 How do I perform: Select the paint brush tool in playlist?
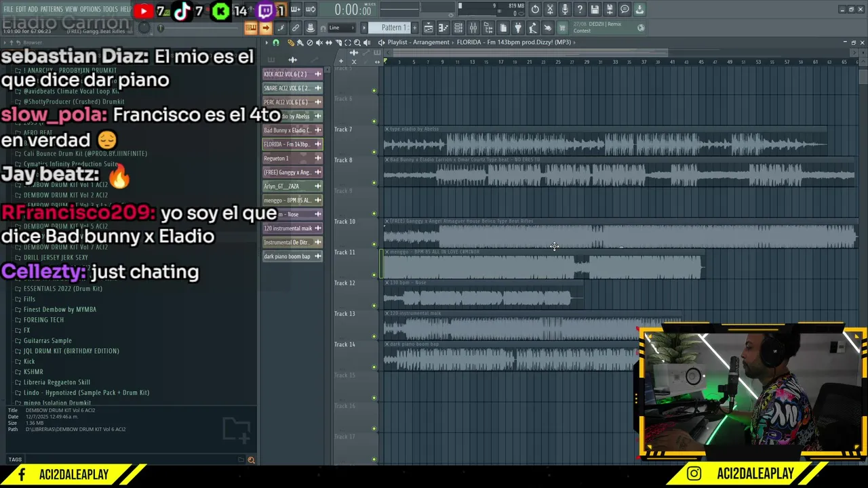click(x=300, y=42)
